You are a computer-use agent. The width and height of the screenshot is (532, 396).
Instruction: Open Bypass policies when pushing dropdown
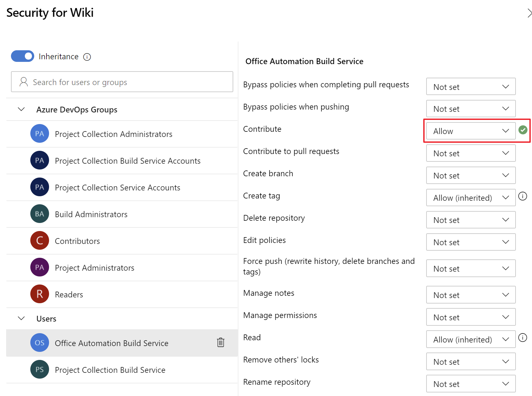point(471,109)
